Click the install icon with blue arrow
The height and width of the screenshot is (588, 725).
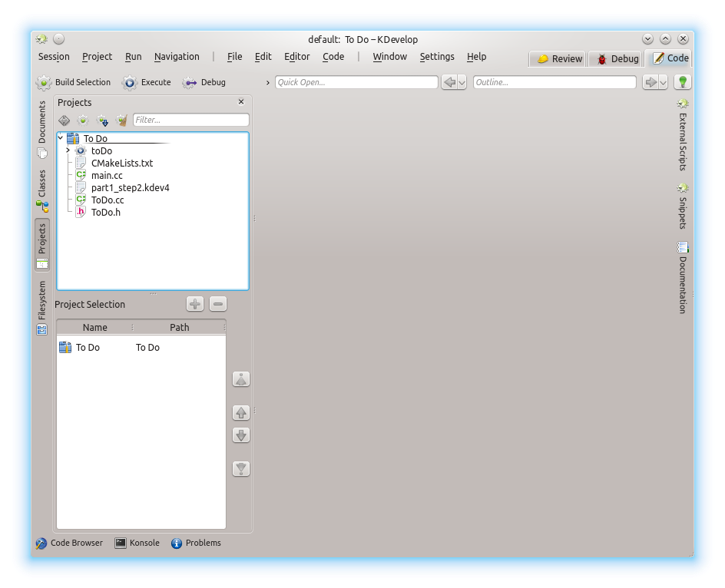coord(102,121)
